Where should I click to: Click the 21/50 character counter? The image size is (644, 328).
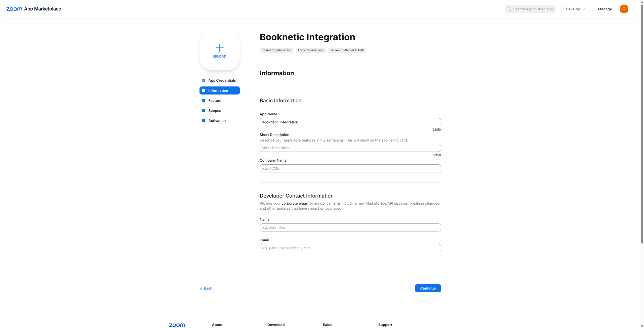coord(437,130)
